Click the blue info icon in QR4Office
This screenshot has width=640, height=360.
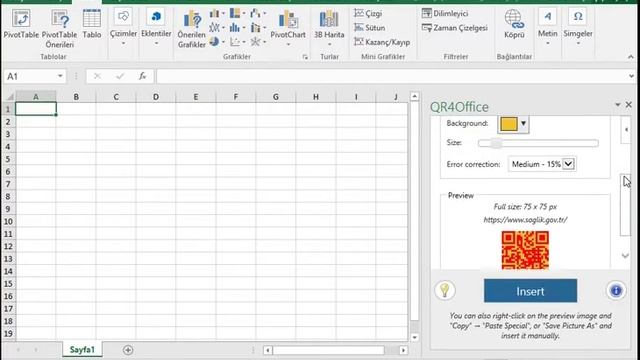tap(616, 290)
